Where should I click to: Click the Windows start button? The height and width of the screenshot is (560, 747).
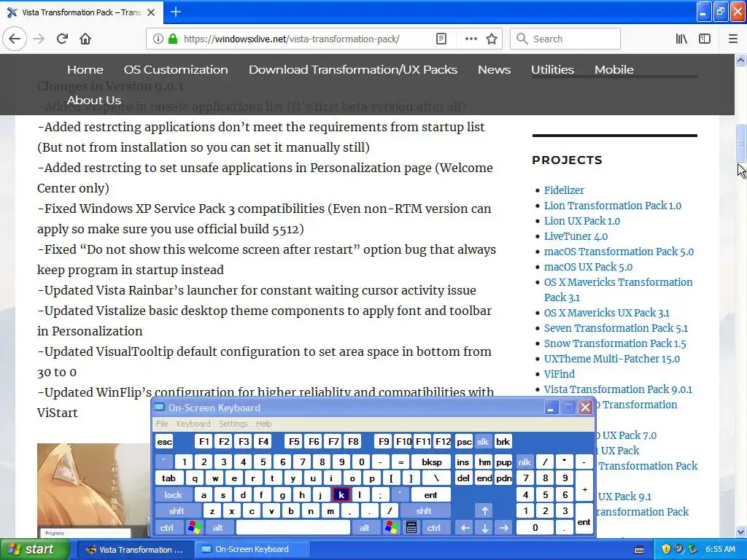point(35,549)
